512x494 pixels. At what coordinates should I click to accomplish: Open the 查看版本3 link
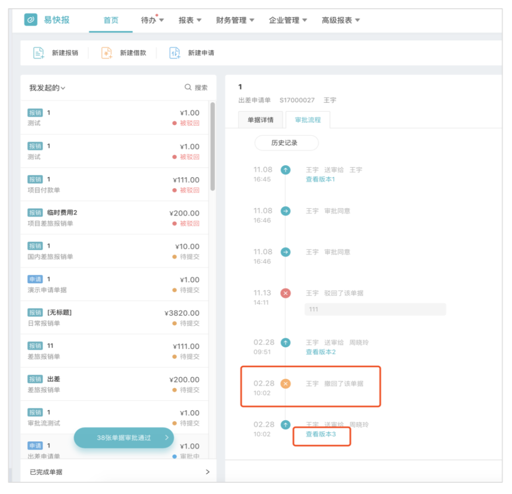(x=321, y=434)
